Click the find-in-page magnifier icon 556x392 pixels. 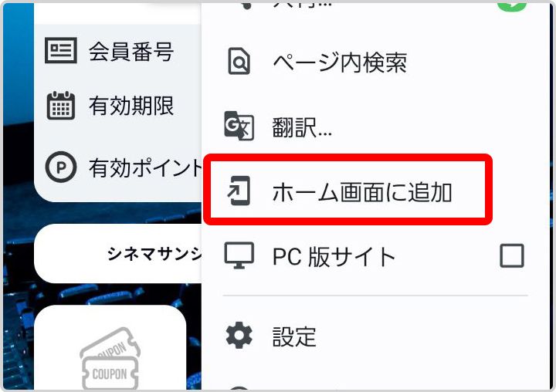[239, 61]
